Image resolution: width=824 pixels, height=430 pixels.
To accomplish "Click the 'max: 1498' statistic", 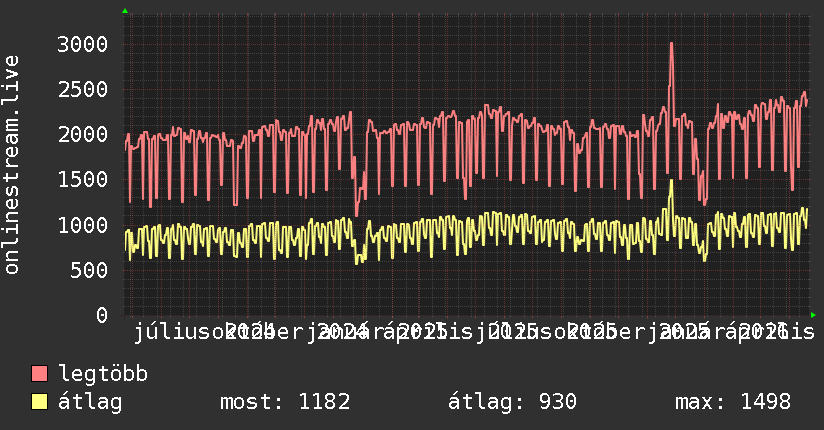I will click(x=733, y=402).
